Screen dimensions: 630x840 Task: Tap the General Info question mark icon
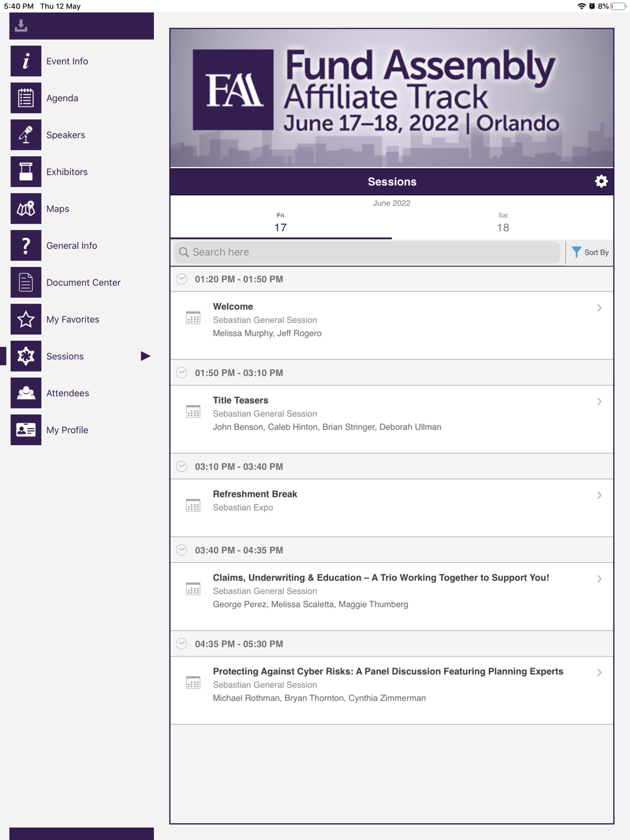(x=26, y=246)
